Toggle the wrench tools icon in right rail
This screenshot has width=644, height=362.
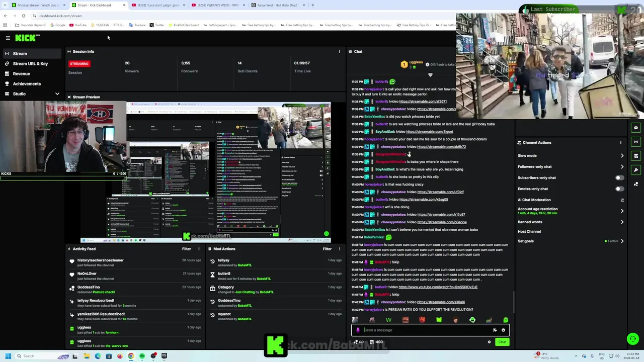(x=636, y=170)
